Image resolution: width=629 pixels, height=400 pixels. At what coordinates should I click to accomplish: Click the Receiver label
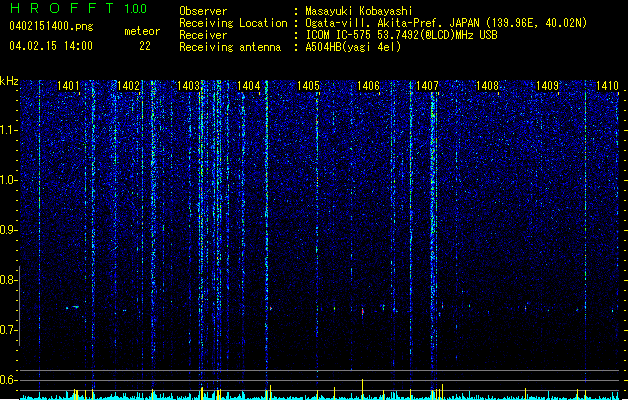203,35
